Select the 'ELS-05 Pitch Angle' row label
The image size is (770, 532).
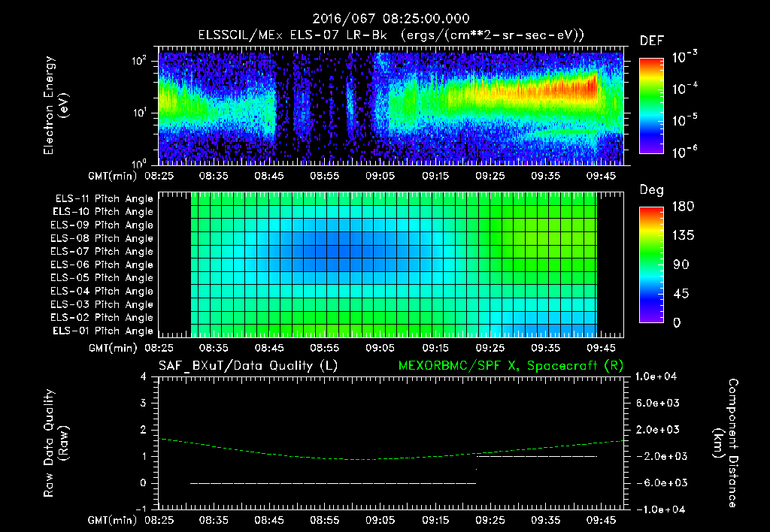(102, 278)
